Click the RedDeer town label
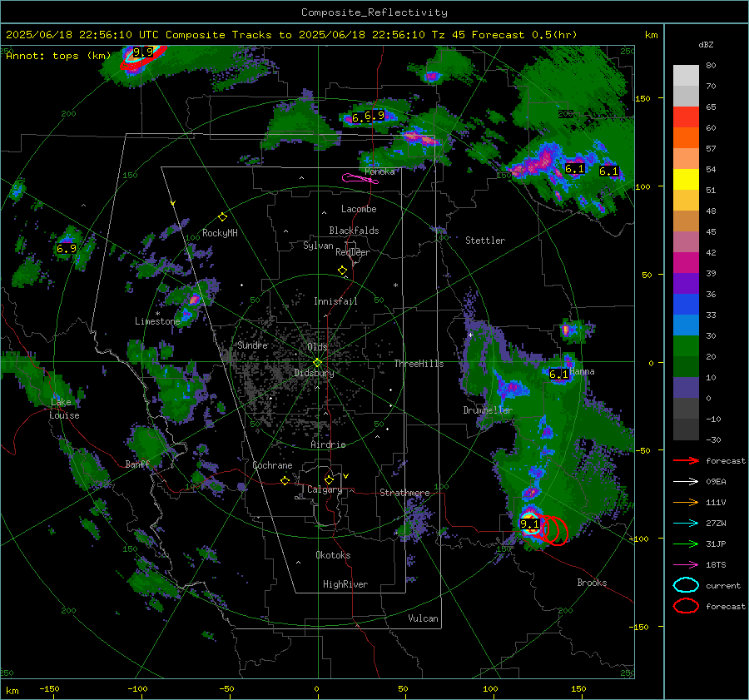The image size is (749, 700). point(353,252)
